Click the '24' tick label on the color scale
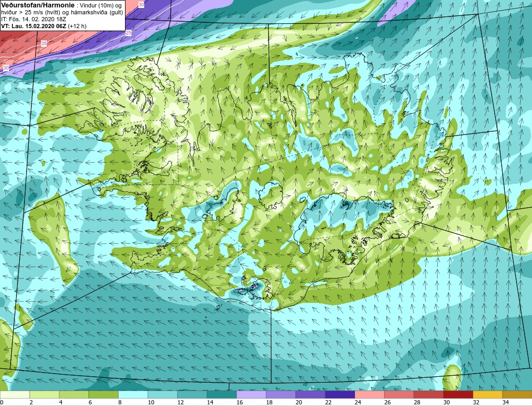532x406 pixels. (x=358, y=402)
